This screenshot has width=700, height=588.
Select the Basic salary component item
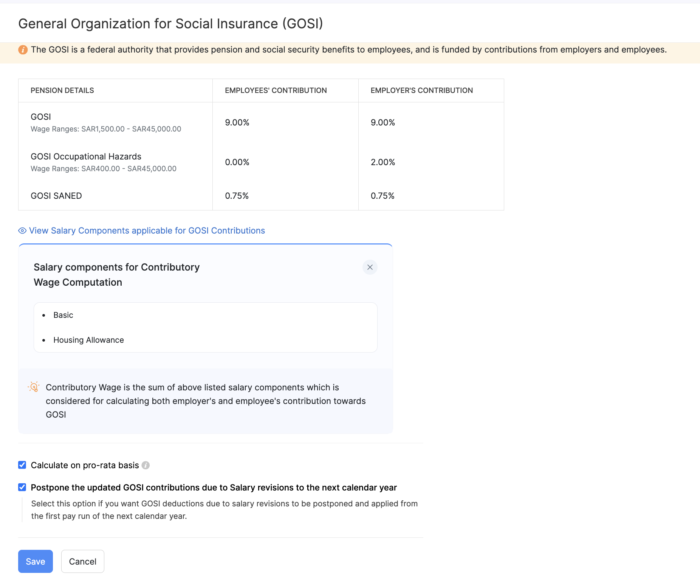(63, 315)
